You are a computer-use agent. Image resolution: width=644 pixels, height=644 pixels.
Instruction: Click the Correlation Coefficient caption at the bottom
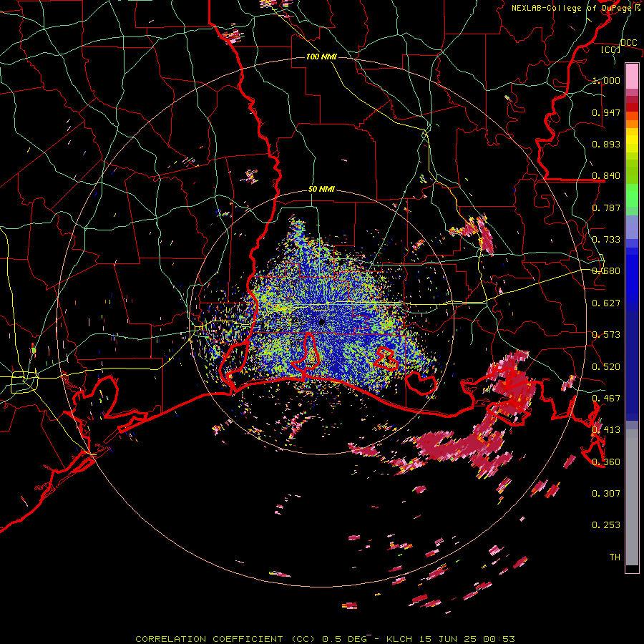tap(325, 639)
